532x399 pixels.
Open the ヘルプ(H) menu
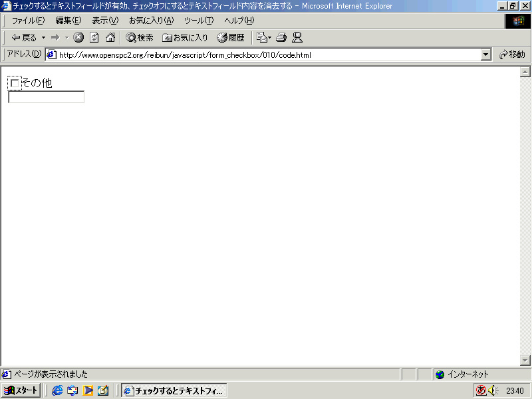pos(239,21)
